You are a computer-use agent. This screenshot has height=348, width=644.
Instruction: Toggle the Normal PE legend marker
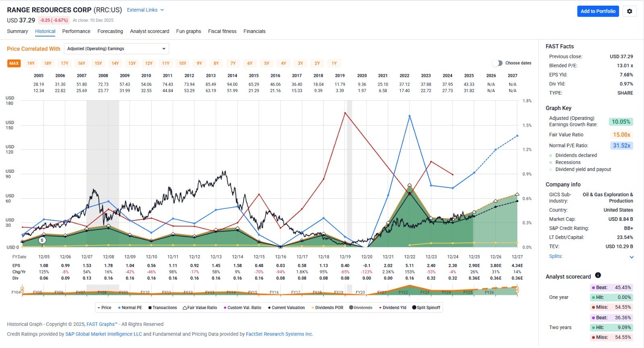pyautogui.click(x=120, y=308)
